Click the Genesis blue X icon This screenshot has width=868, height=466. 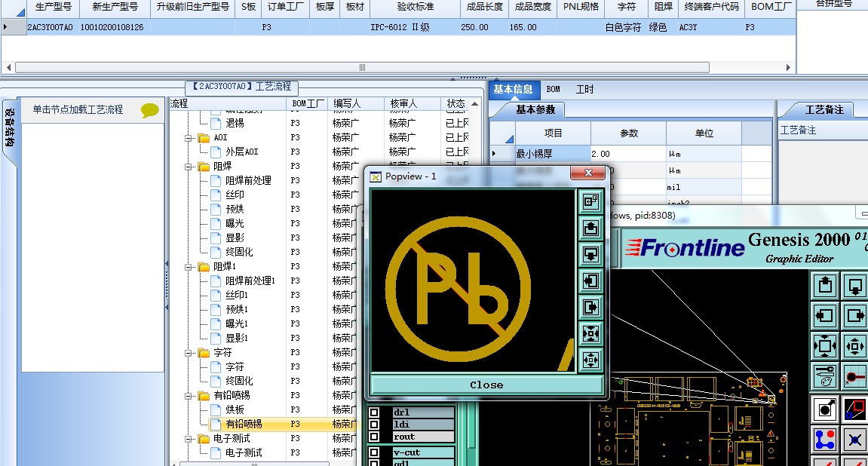click(x=854, y=440)
